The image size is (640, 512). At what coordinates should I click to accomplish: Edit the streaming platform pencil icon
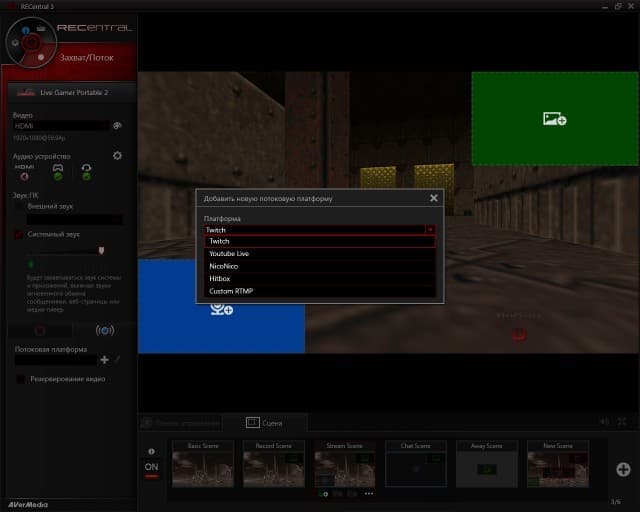(118, 359)
